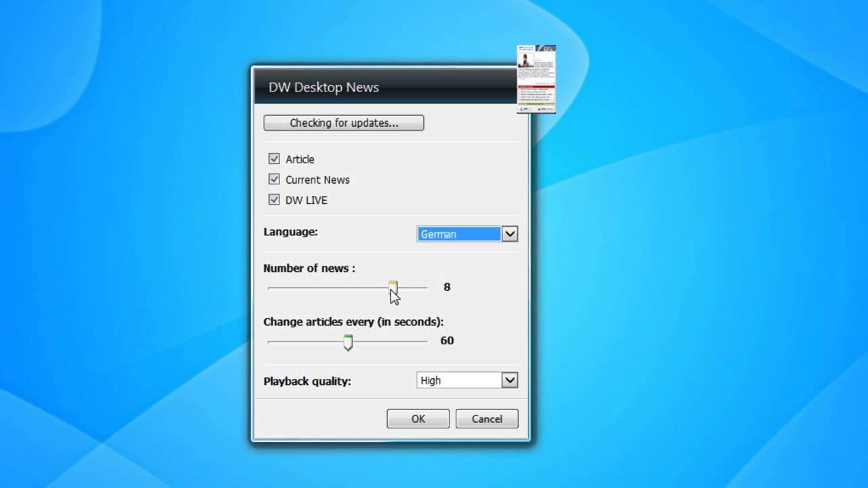Click the Playback quality label

click(x=307, y=381)
